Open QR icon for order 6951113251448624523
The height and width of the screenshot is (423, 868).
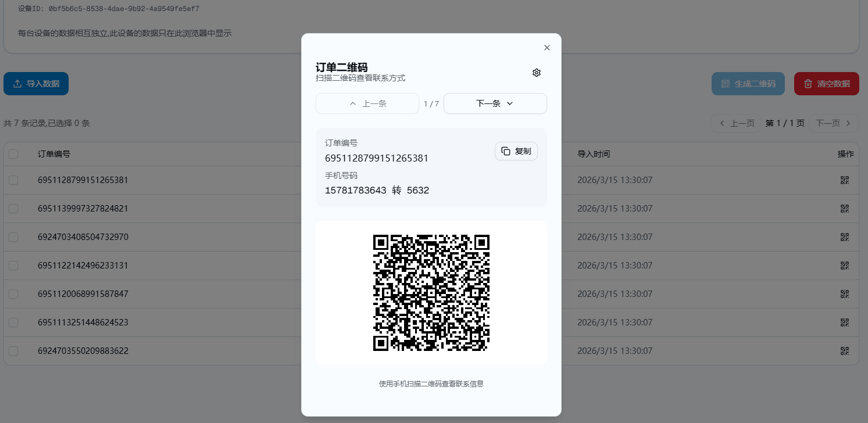click(845, 322)
